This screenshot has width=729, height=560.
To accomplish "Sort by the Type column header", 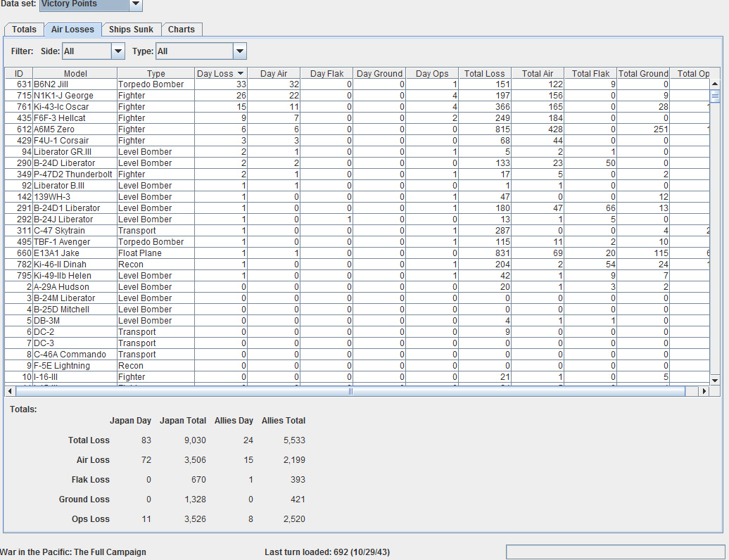I will click(x=156, y=73).
